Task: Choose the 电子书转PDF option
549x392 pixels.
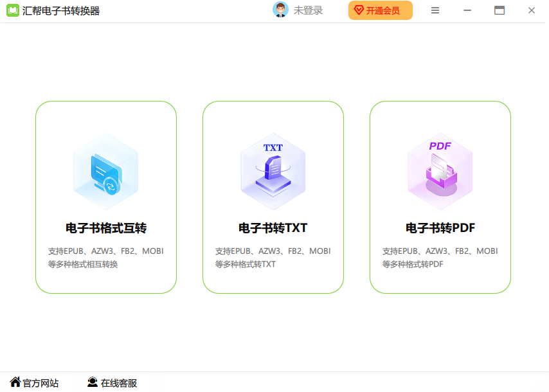Action: pos(440,228)
